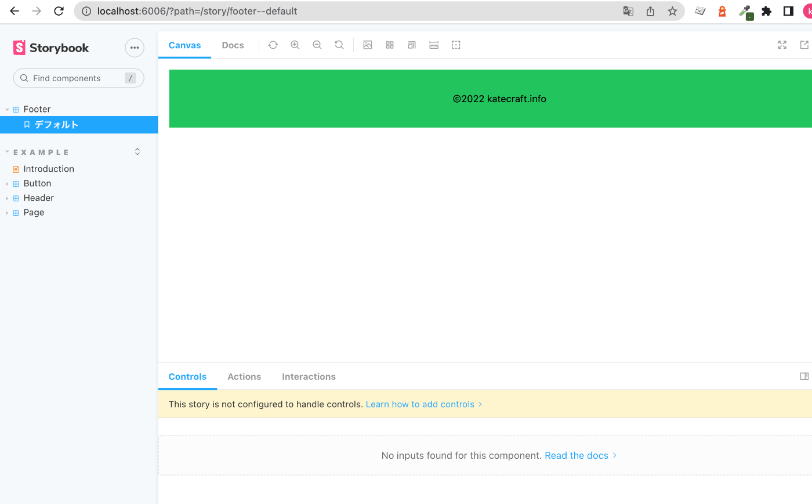
Task: View site information icon
Action: [86, 11]
